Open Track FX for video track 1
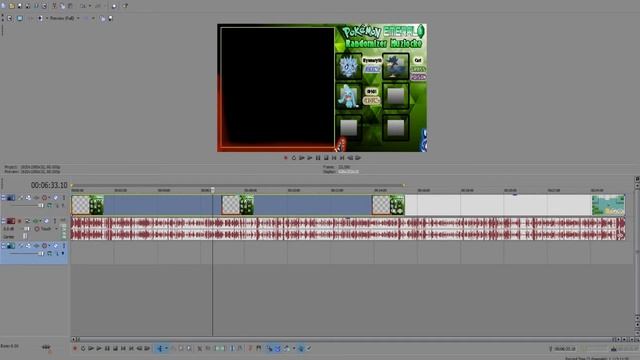640x360 pixels. click(36, 198)
